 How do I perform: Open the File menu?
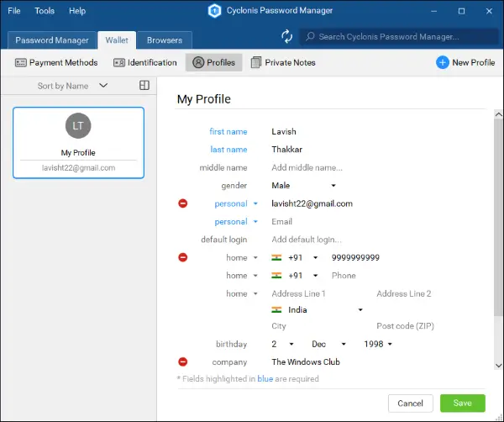pyautogui.click(x=14, y=11)
